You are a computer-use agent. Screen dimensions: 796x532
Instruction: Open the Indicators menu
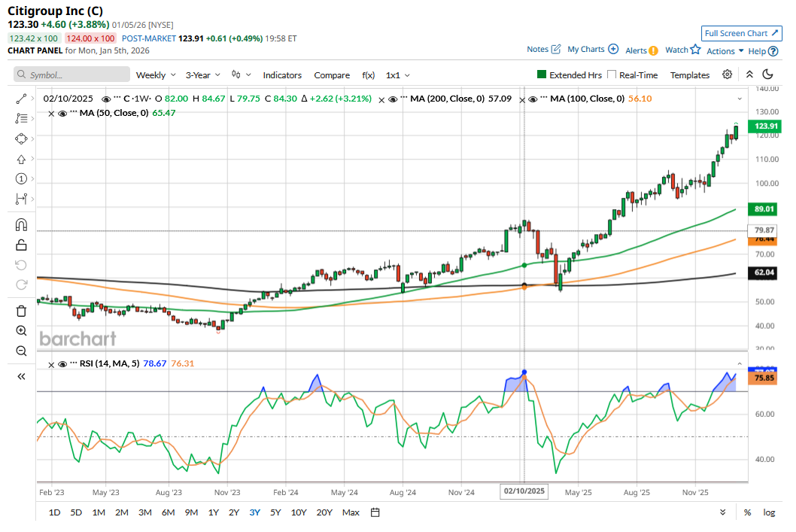(x=282, y=75)
